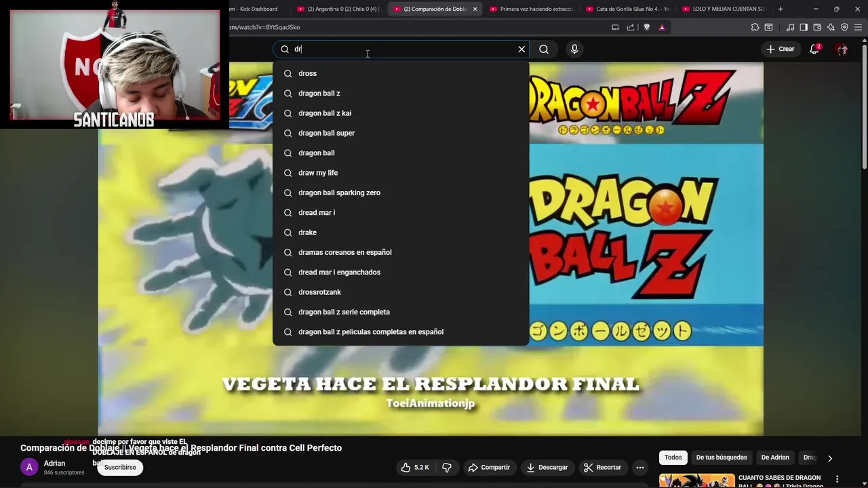868x488 pixels.
Task: Select 'dramas coreanos en español' suggestion
Action: pyautogui.click(x=401, y=252)
